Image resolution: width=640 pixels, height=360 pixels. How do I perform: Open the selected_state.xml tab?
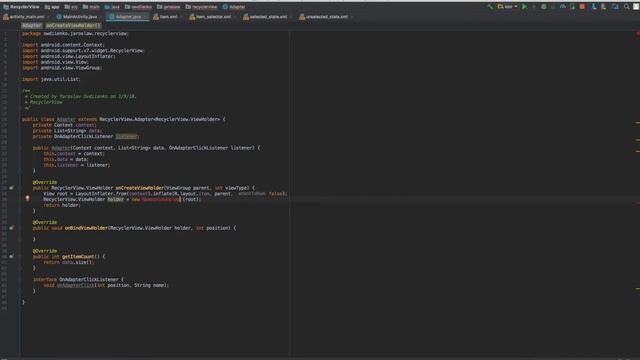[x=266, y=17]
